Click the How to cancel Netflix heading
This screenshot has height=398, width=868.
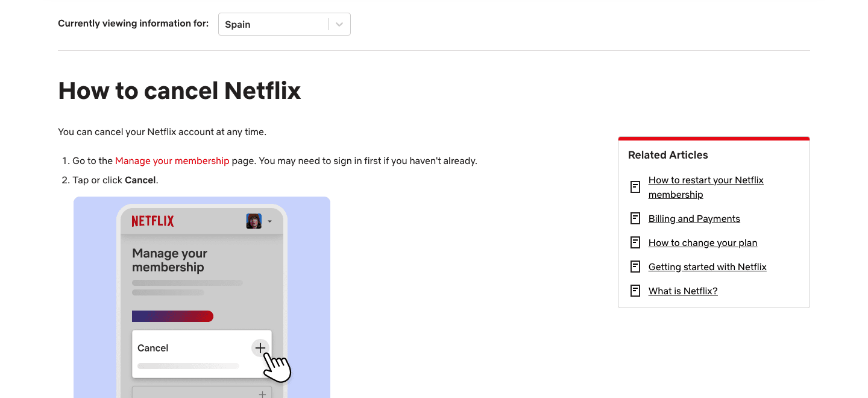coord(180,91)
